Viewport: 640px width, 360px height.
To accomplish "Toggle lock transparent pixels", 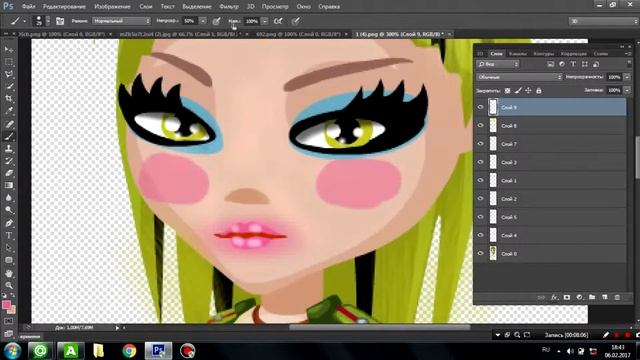I will (x=507, y=91).
